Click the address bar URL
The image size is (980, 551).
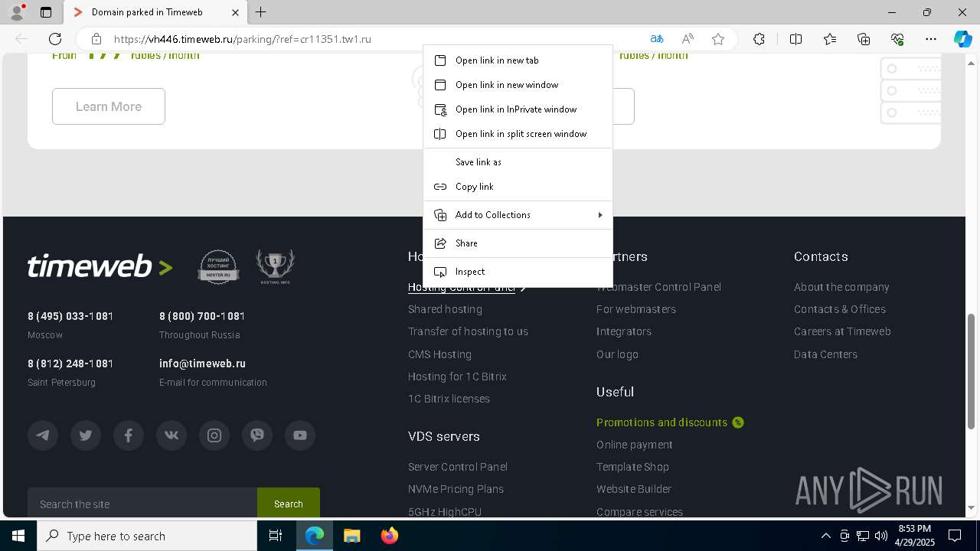click(x=242, y=39)
